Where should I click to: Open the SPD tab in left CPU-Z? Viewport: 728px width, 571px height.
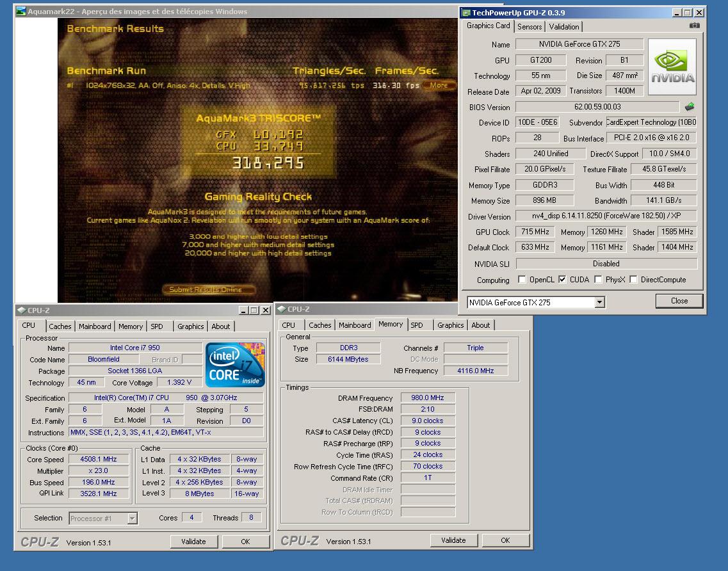pyautogui.click(x=157, y=326)
